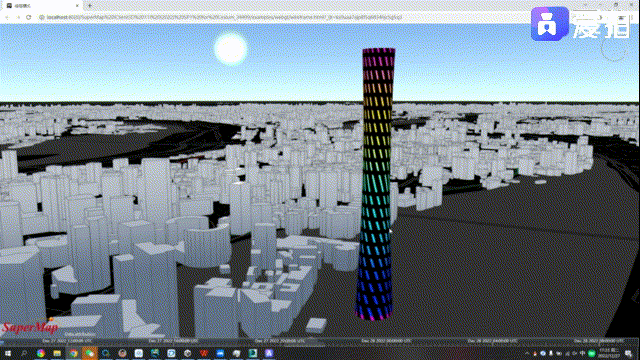This screenshot has height=360, width=640.
Task: Close the current browser tab
Action: coord(77,6)
